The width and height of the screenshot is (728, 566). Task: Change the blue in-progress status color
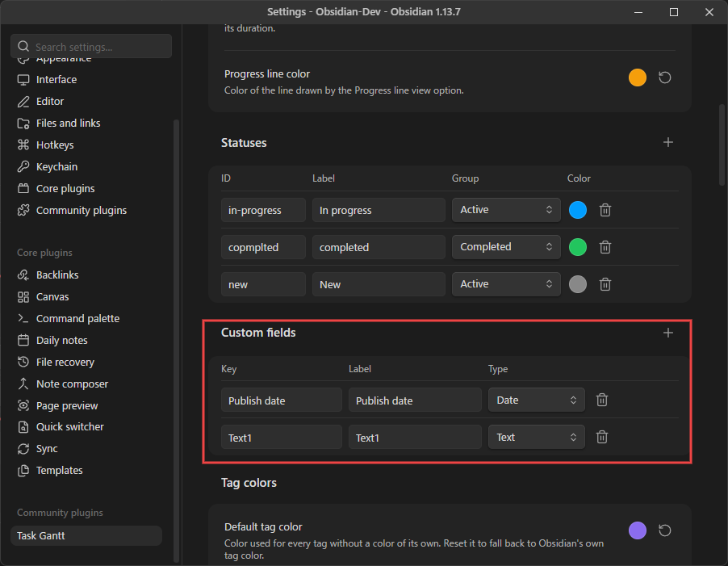(x=578, y=210)
